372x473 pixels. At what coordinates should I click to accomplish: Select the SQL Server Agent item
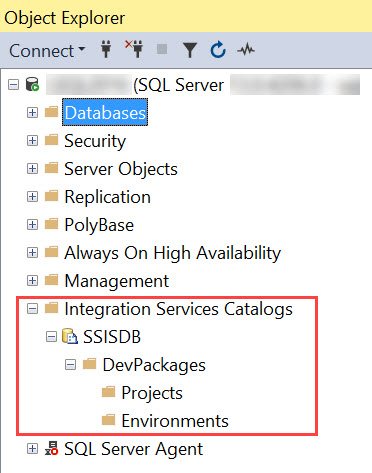click(x=133, y=449)
